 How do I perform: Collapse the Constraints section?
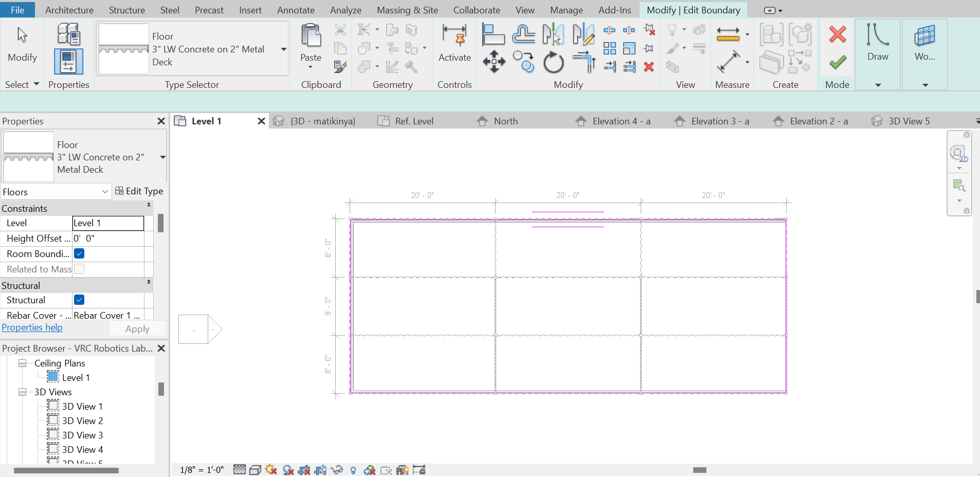149,206
